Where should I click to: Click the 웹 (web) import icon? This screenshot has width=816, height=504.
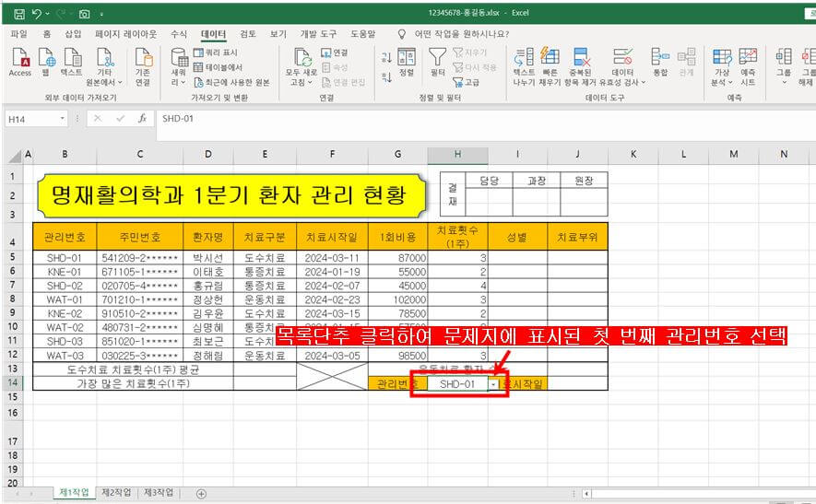pyautogui.click(x=46, y=62)
